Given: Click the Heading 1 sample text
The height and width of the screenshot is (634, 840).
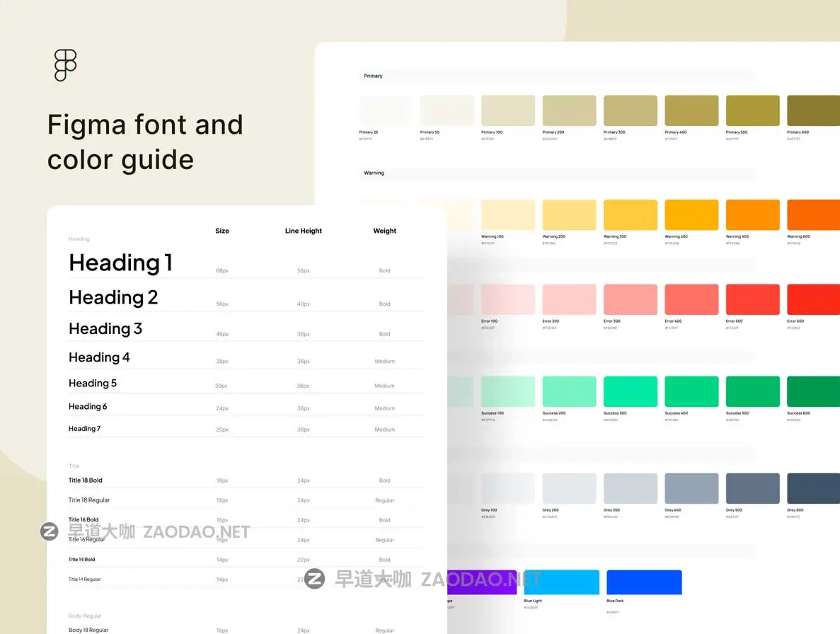Looking at the screenshot, I should point(120,263).
